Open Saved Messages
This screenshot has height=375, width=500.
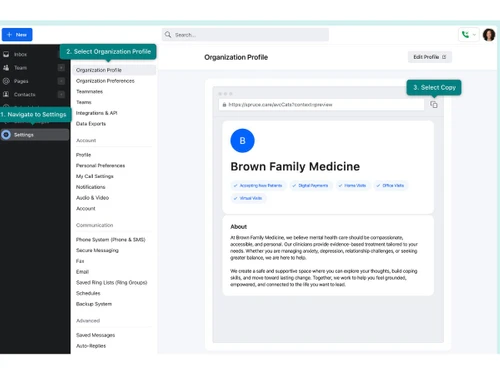pyautogui.click(x=95, y=335)
